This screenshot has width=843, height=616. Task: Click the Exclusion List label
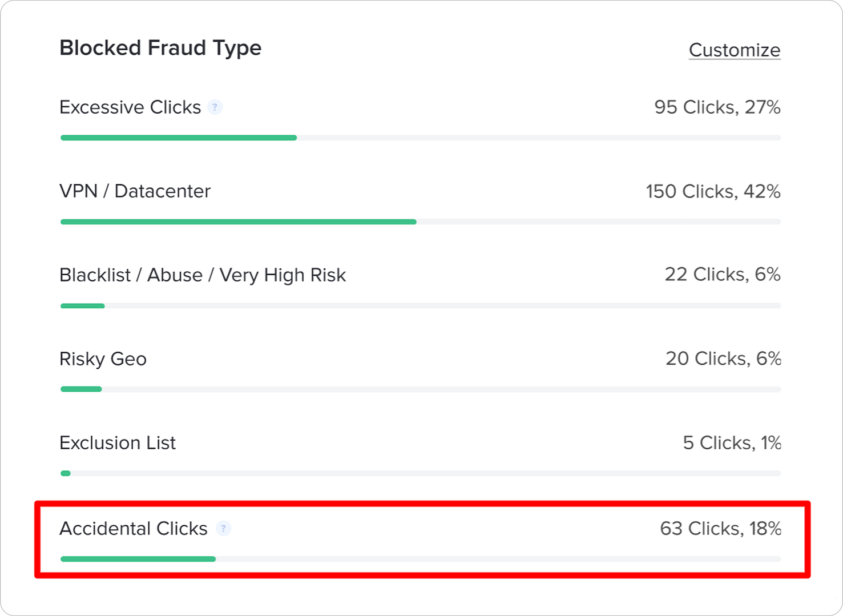click(x=118, y=443)
